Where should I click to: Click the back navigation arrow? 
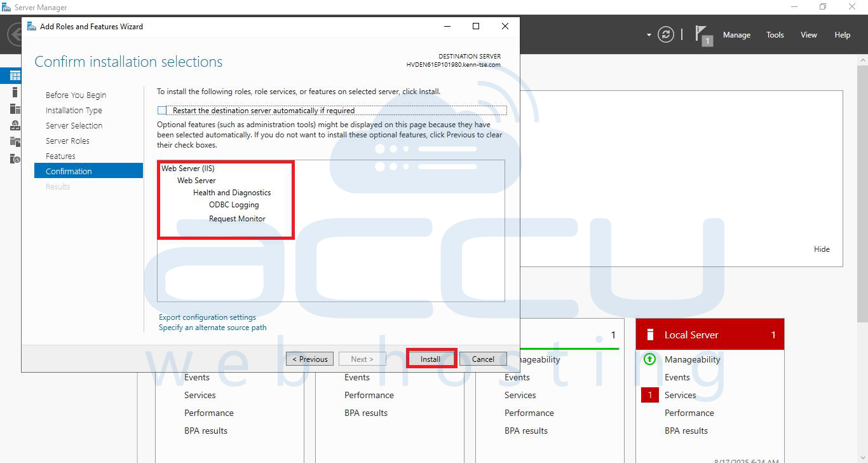13,34
